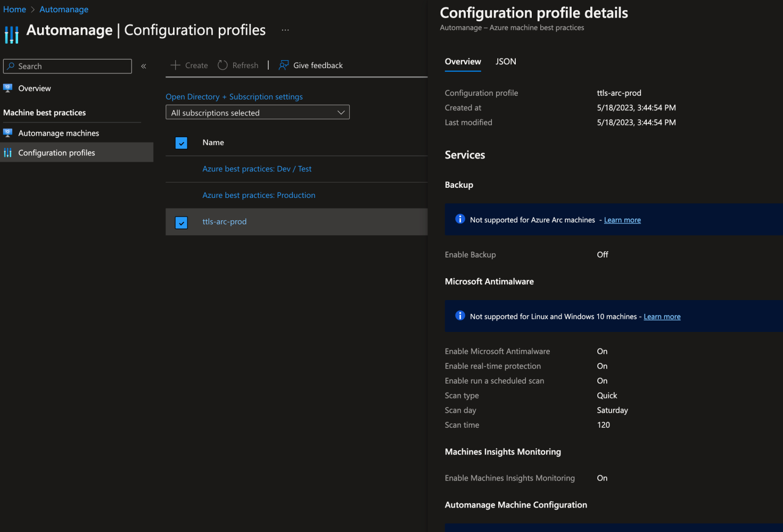This screenshot has height=532, width=783.
Task: Click the Machines Insights Monitoring heading
Action: tap(502, 452)
